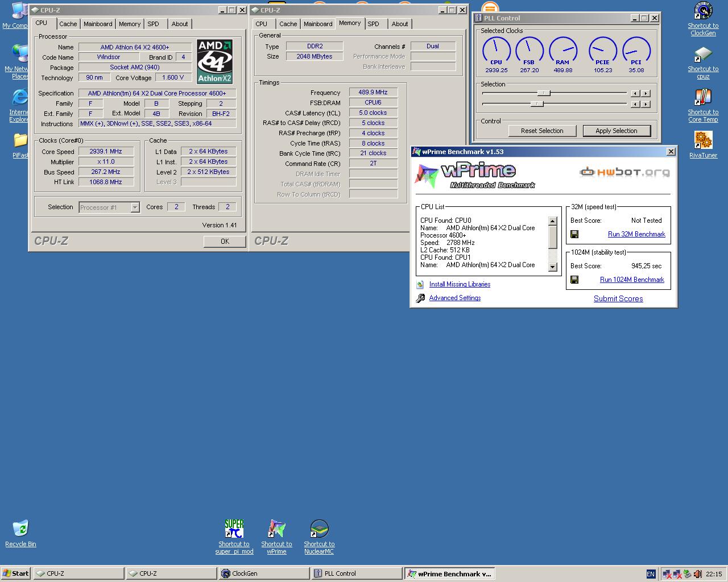Image resolution: width=728 pixels, height=582 pixels.
Task: Click the bottom Selection slider thumb
Action: (537, 104)
